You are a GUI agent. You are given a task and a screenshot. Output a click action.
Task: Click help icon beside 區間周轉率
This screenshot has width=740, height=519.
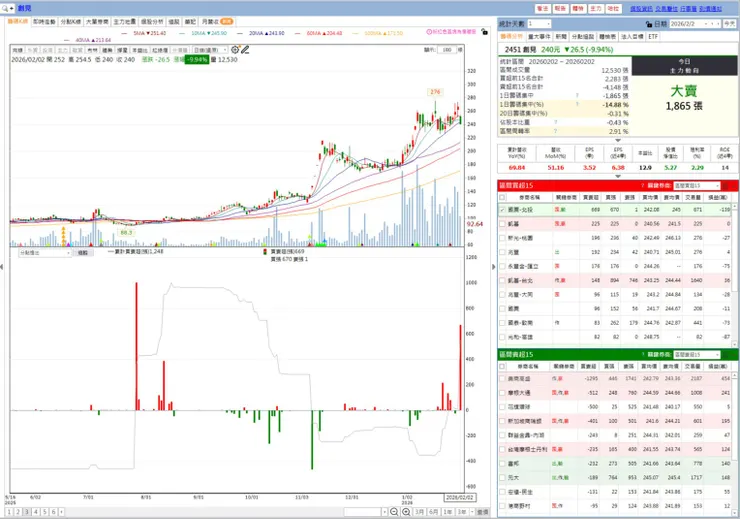(555, 132)
